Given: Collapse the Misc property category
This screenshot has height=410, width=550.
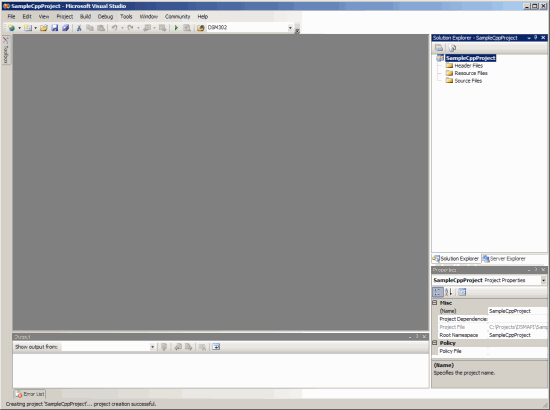Looking at the screenshot, I should (x=435, y=303).
